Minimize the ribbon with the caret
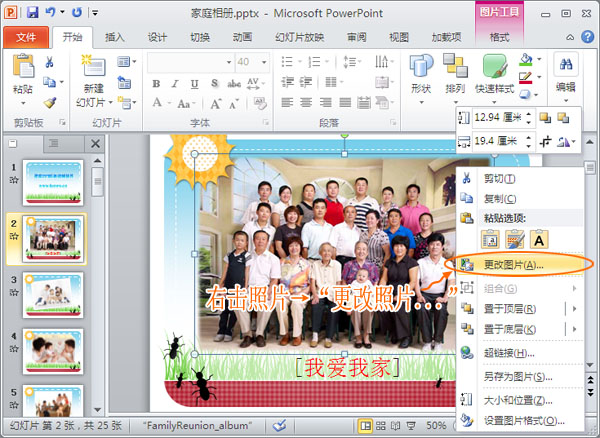 coord(570,37)
